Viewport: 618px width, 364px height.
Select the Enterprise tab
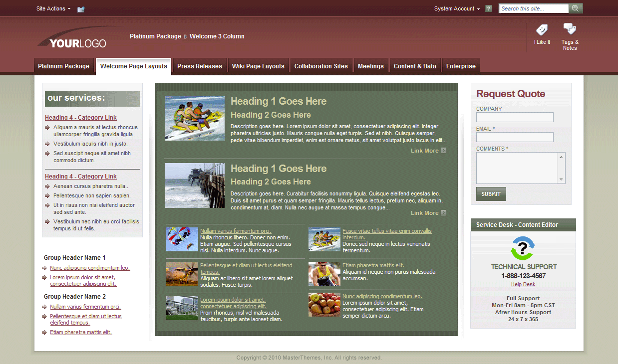(x=460, y=66)
